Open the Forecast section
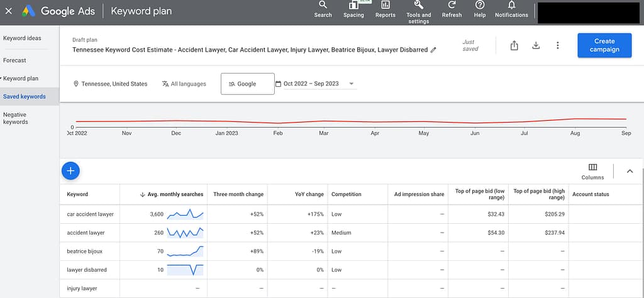 [14, 60]
